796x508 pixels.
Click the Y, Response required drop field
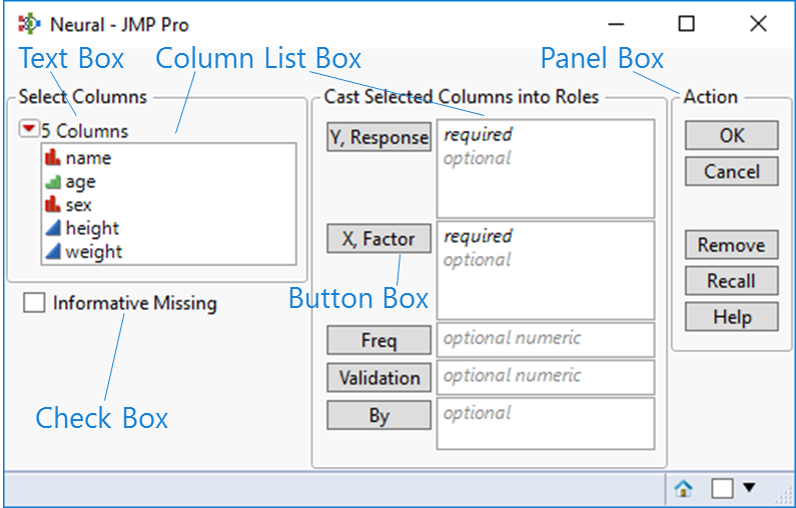tap(545, 168)
